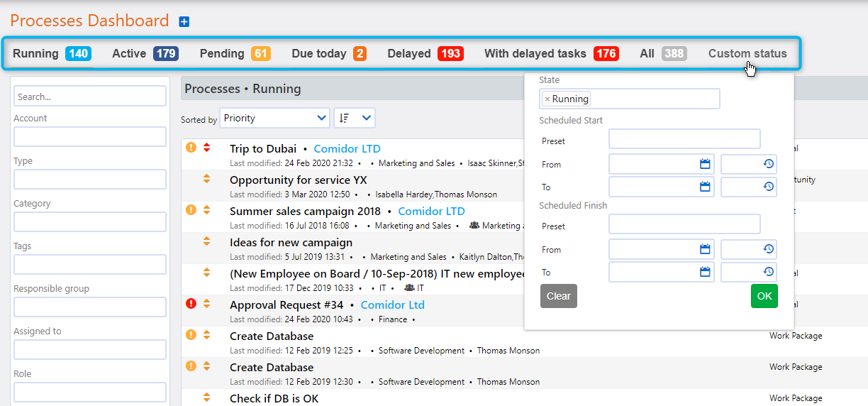Open Scheduled Start Preset field
The width and height of the screenshot is (868, 406).
[684, 139]
